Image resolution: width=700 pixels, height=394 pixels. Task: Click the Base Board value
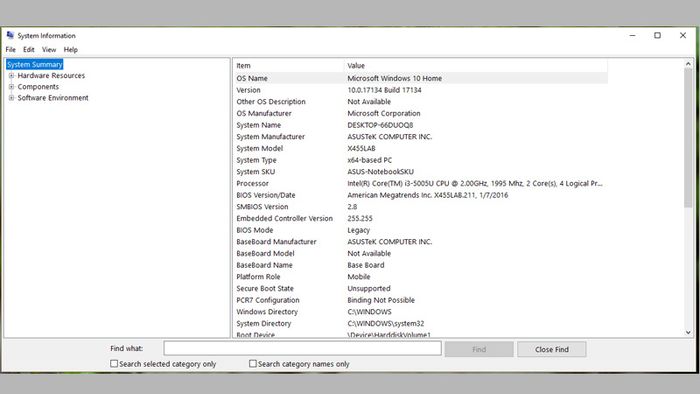[x=366, y=265]
